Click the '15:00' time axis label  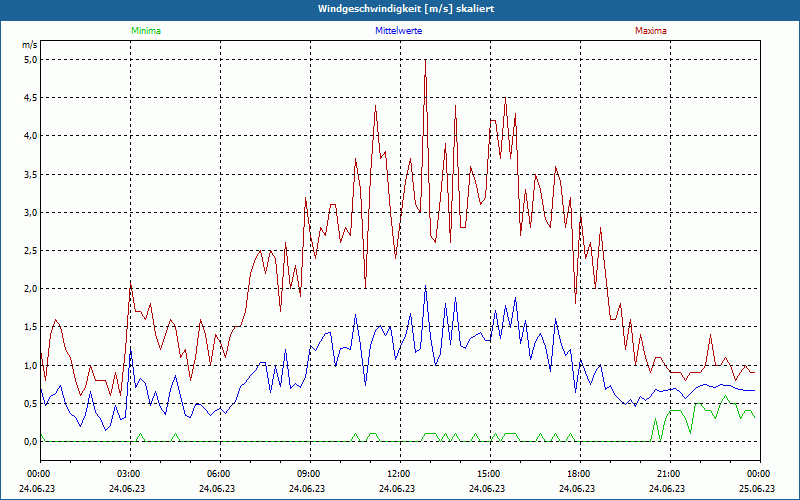pos(488,474)
